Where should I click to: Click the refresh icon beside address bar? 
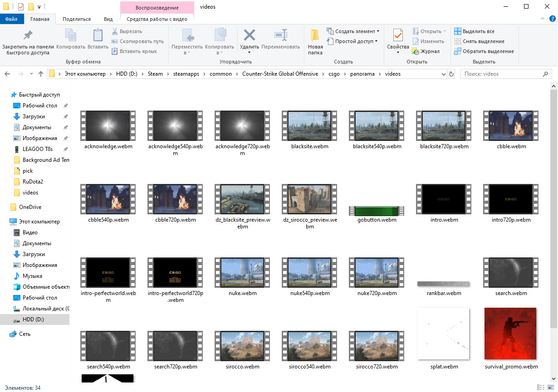pos(451,74)
